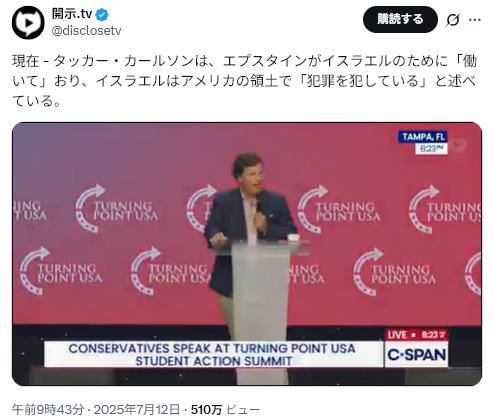Click the blue verified badge

click(102, 15)
